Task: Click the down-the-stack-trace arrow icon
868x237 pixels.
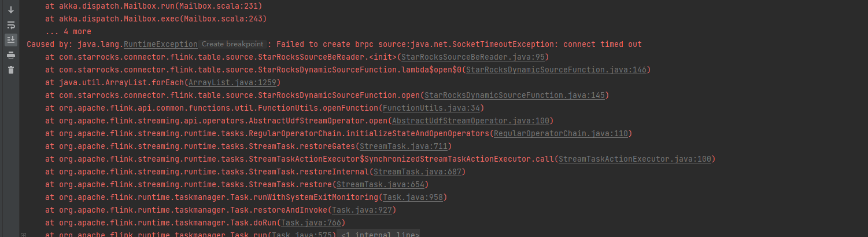Action: (10, 10)
